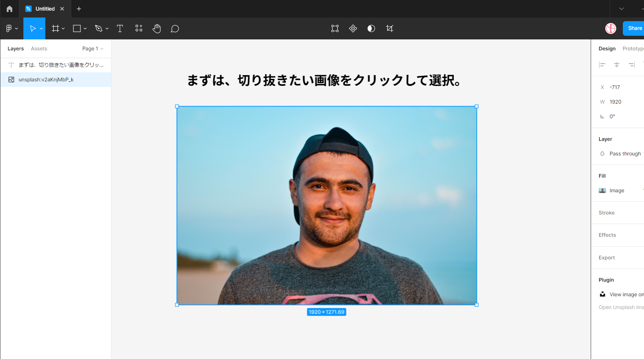
Task: Click the Crop image icon
Action: point(390,28)
